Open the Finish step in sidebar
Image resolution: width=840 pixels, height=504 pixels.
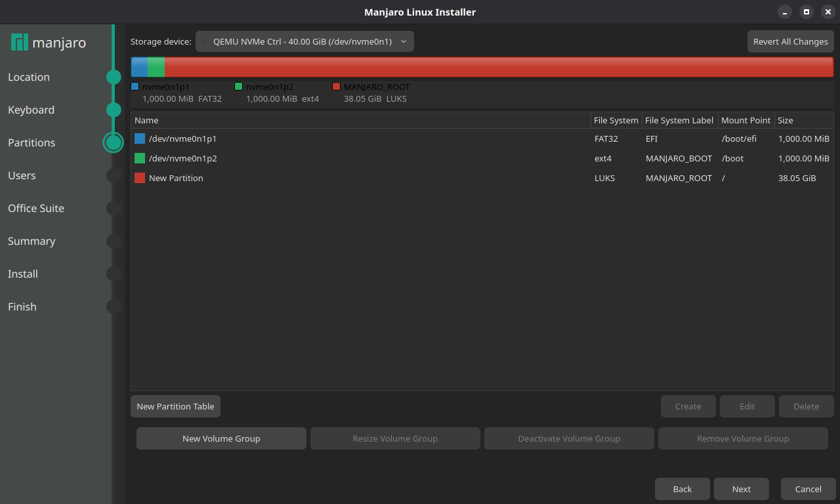(22, 306)
